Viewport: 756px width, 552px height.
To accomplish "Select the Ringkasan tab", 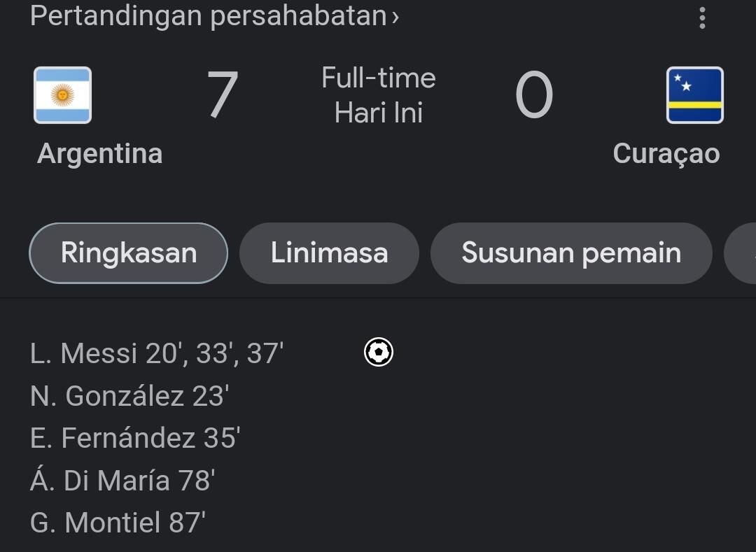I will point(129,253).
